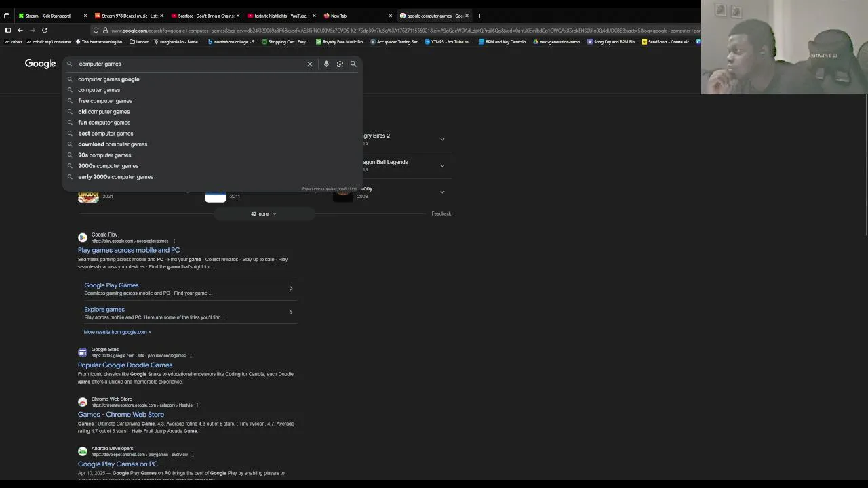Expand the 42 more games list
The width and height of the screenshot is (868, 488).
pos(264,213)
